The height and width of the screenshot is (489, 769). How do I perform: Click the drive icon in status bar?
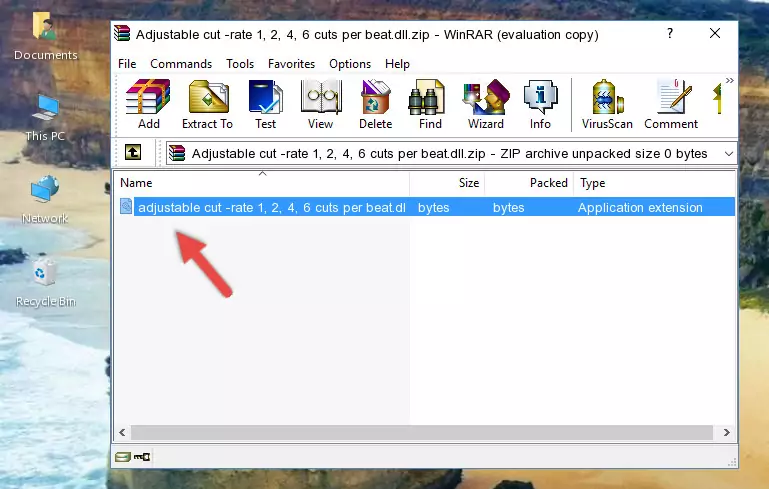tap(123, 457)
